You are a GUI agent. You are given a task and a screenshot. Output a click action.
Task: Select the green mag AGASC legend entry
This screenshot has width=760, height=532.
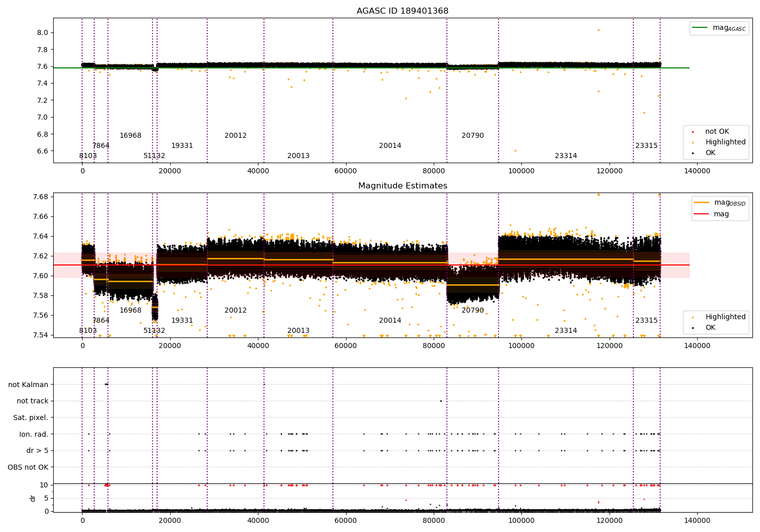(719, 28)
